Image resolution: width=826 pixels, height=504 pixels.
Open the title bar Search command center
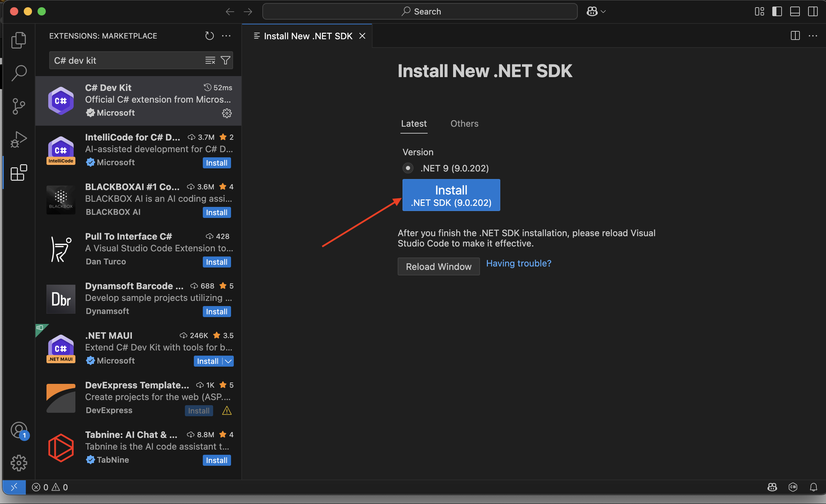(420, 12)
